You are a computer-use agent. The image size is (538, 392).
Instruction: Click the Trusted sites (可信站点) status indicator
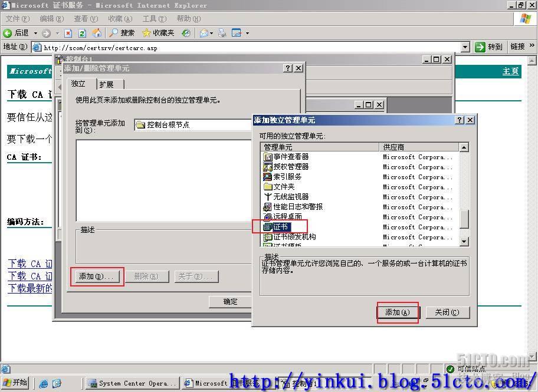click(467, 369)
